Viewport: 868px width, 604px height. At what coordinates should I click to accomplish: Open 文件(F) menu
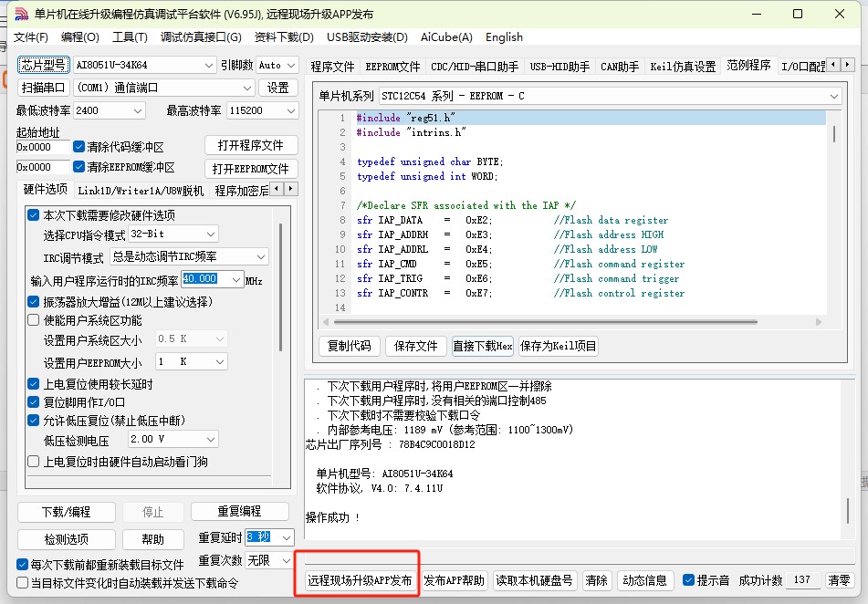point(31,37)
